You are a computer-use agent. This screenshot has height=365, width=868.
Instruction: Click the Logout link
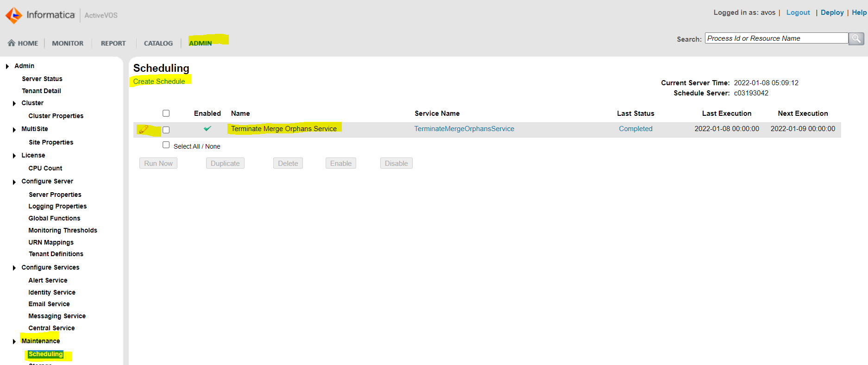[798, 13]
